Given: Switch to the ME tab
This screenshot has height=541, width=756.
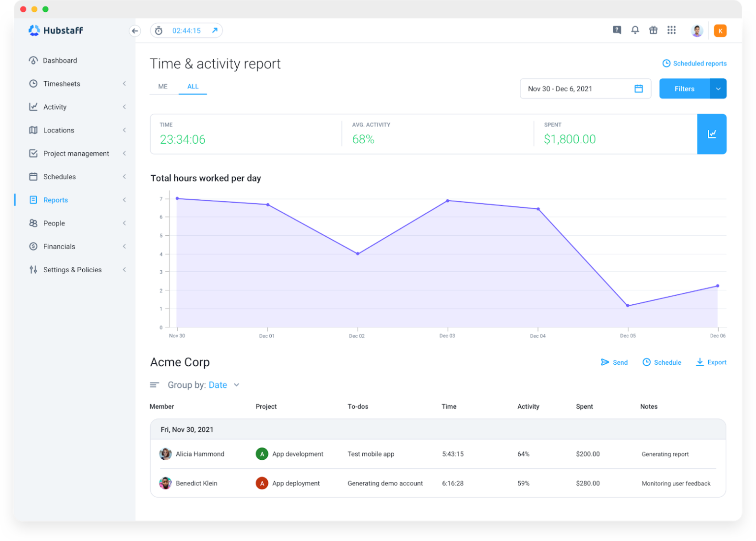Looking at the screenshot, I should pyautogui.click(x=163, y=87).
